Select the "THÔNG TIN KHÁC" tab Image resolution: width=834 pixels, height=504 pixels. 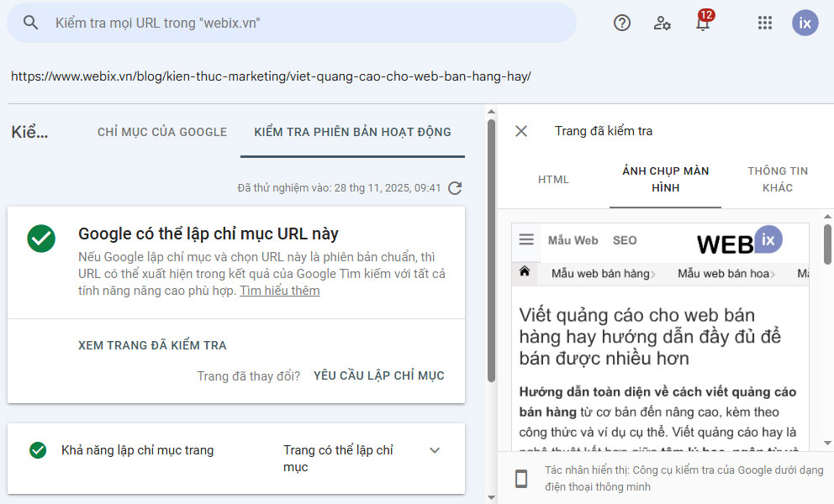[777, 178]
